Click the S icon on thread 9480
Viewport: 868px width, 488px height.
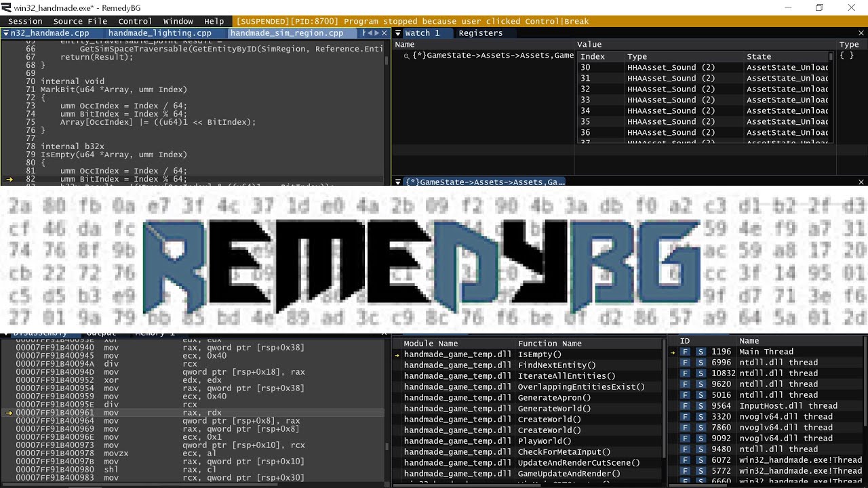click(x=701, y=449)
